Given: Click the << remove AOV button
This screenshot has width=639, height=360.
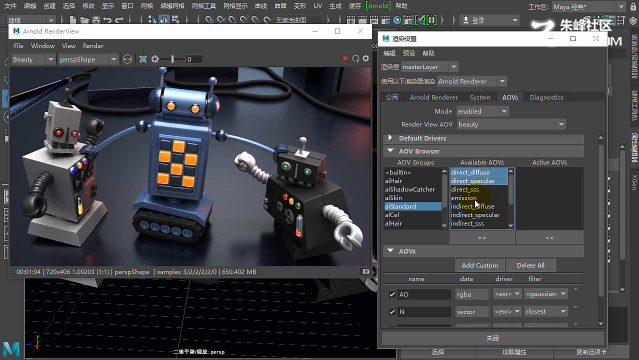Looking at the screenshot, I should point(549,237).
